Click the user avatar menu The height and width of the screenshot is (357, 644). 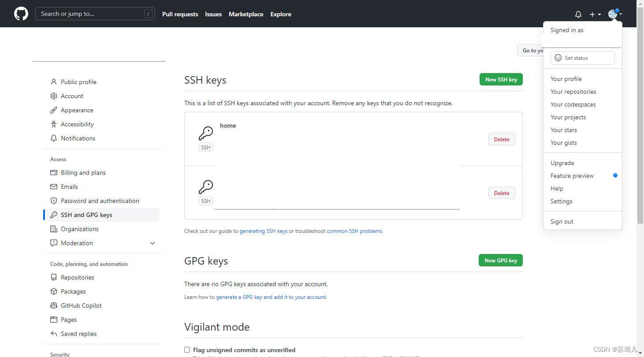coord(615,14)
